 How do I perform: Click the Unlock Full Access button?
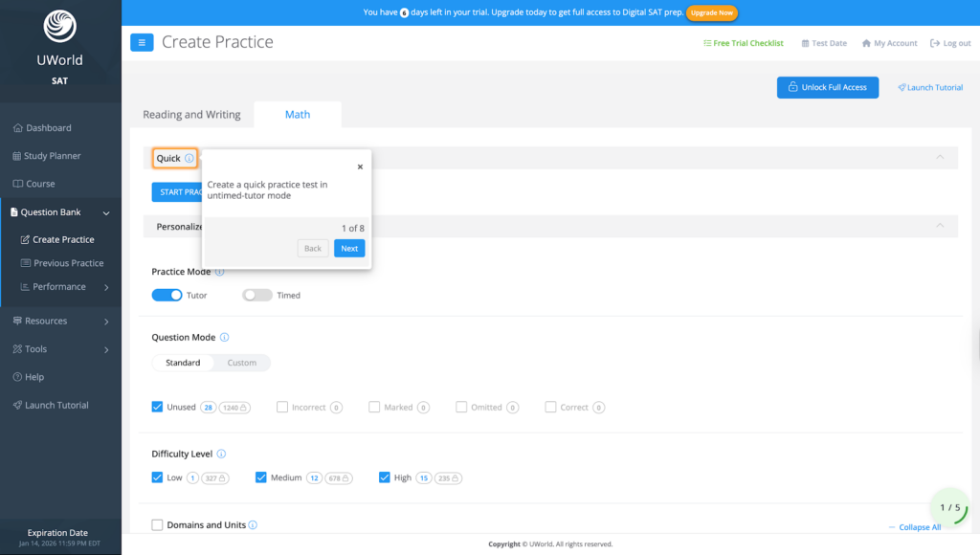[828, 87]
